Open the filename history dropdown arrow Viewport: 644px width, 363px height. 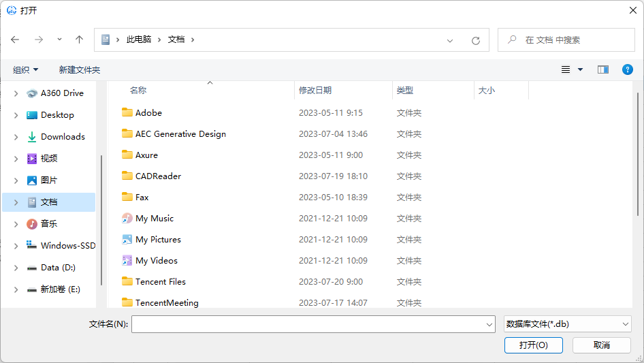pos(488,325)
